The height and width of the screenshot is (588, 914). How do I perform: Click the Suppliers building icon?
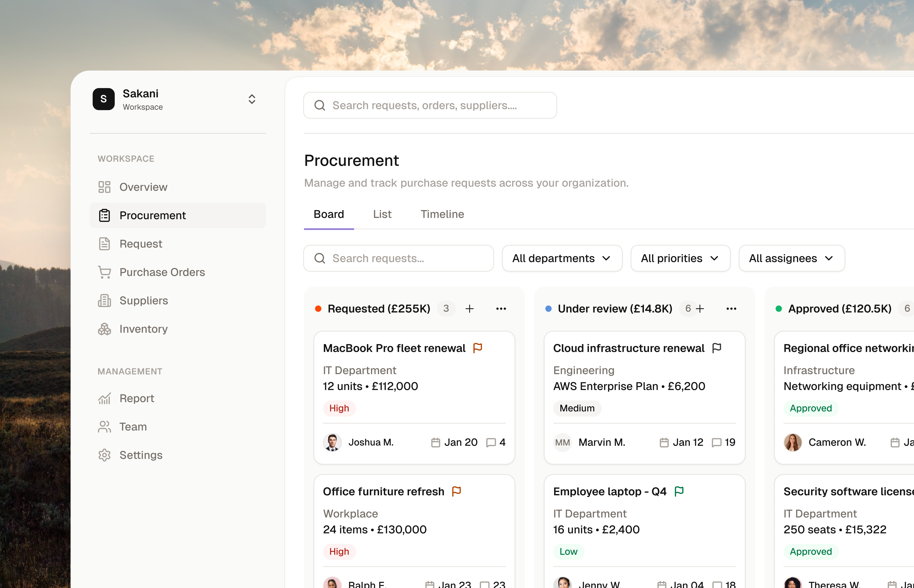pyautogui.click(x=104, y=300)
